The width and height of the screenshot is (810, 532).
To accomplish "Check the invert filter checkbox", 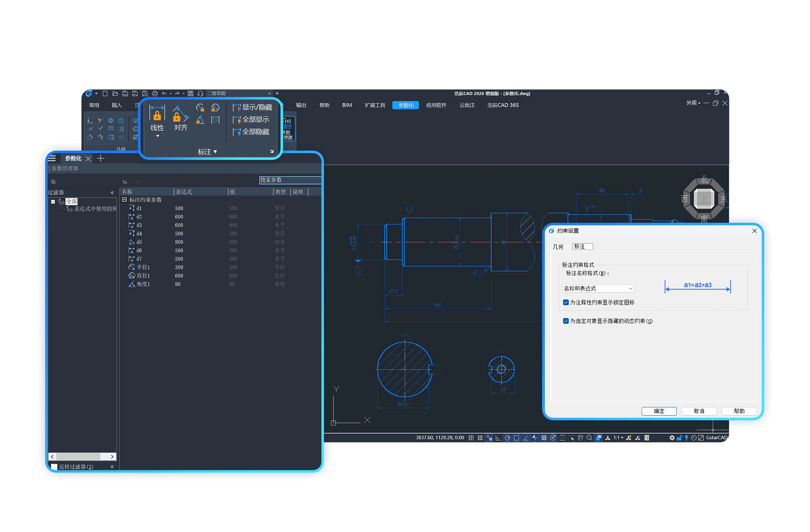I will pyautogui.click(x=54, y=467).
